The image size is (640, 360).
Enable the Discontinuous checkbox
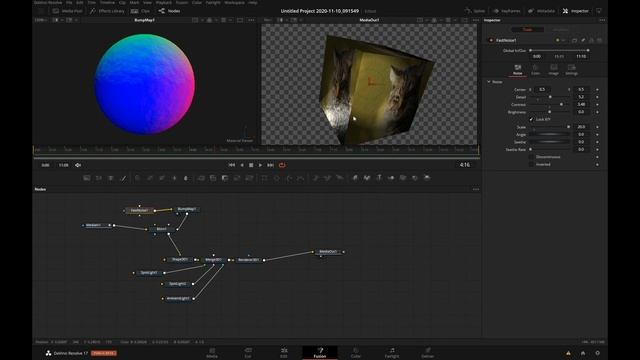pos(531,157)
